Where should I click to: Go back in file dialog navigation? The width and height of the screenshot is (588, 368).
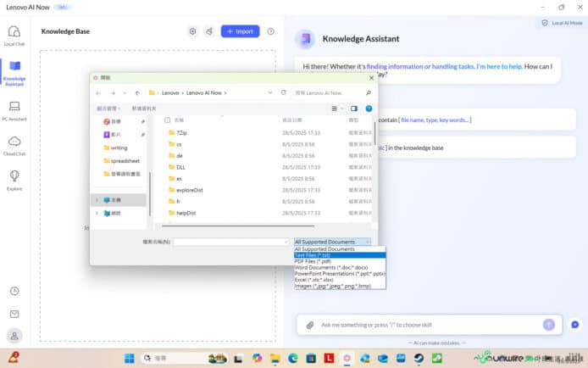pyautogui.click(x=98, y=93)
